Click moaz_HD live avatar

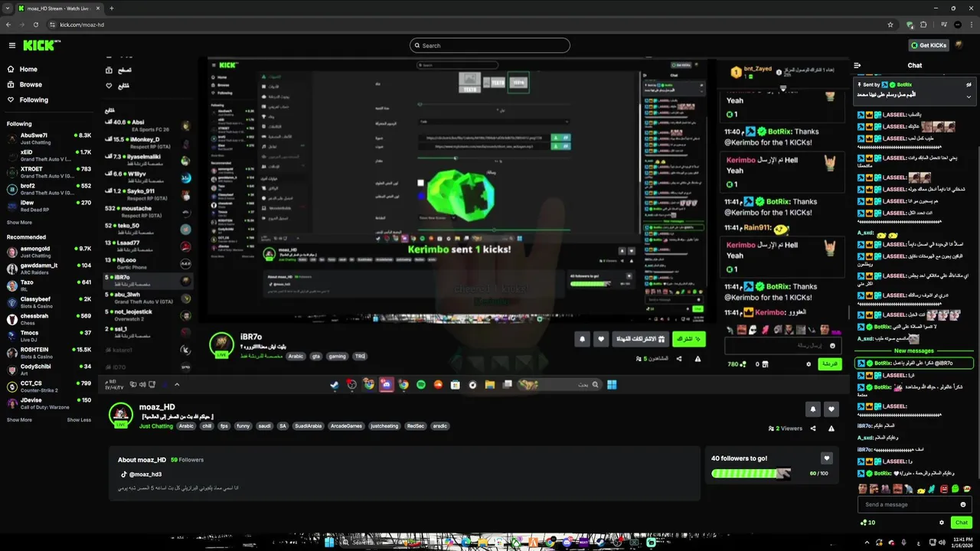pos(121,415)
